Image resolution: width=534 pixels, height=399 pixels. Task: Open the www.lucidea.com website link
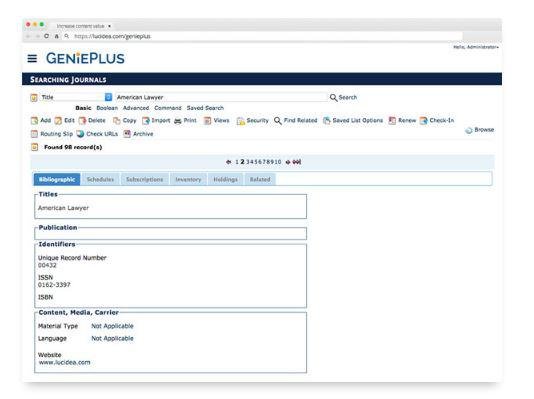(x=65, y=363)
